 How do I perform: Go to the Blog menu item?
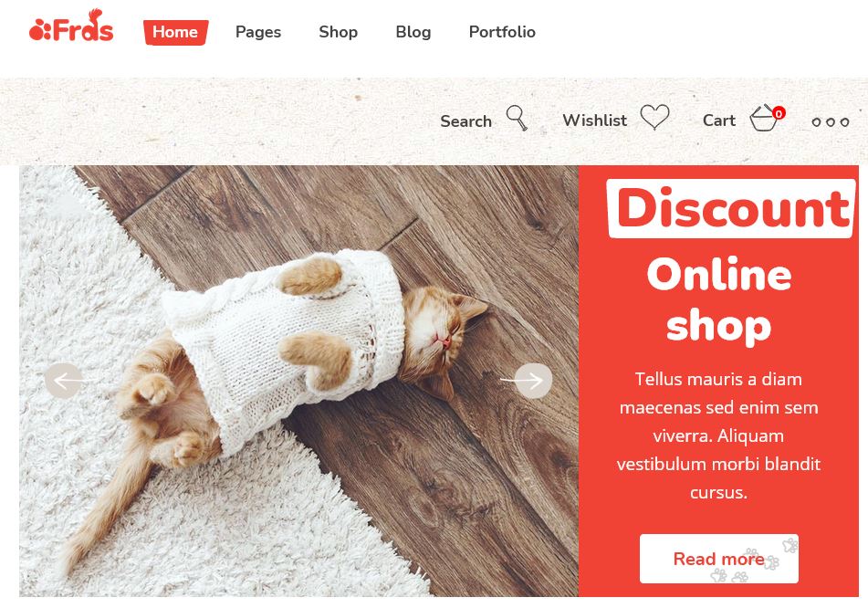413,32
